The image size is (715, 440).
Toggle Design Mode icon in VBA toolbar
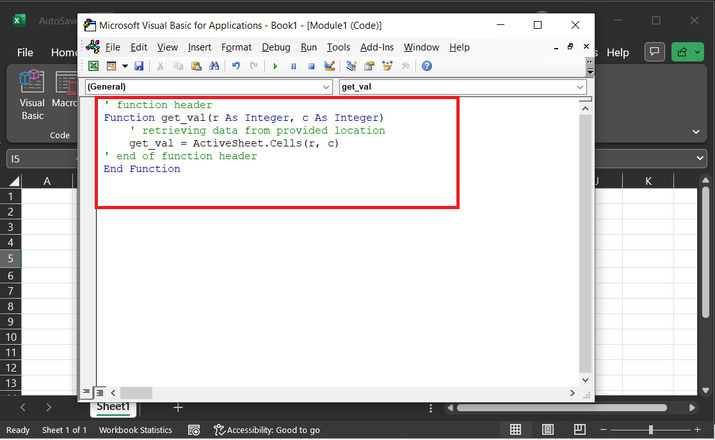click(x=329, y=66)
